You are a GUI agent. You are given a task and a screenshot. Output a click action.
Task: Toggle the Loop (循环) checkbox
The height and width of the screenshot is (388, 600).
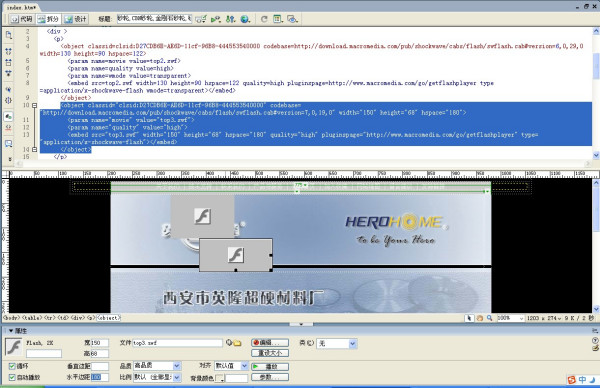coord(12,366)
